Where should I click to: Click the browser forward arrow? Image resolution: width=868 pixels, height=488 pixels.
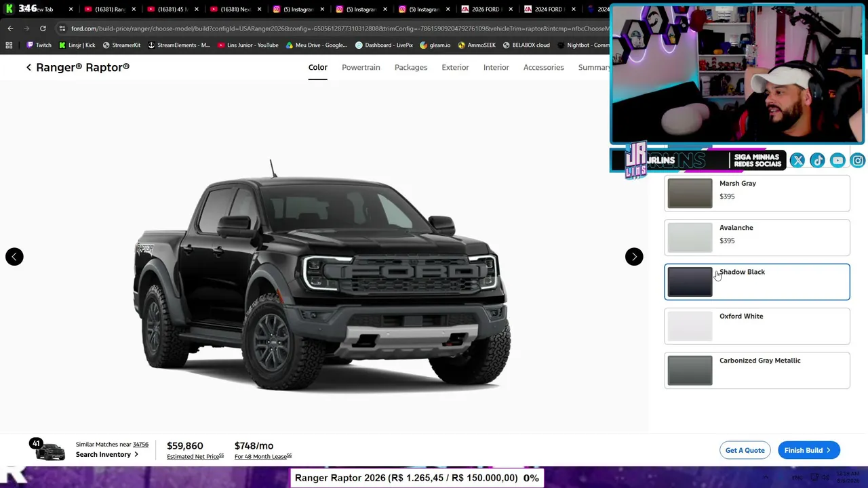pyautogui.click(x=26, y=28)
